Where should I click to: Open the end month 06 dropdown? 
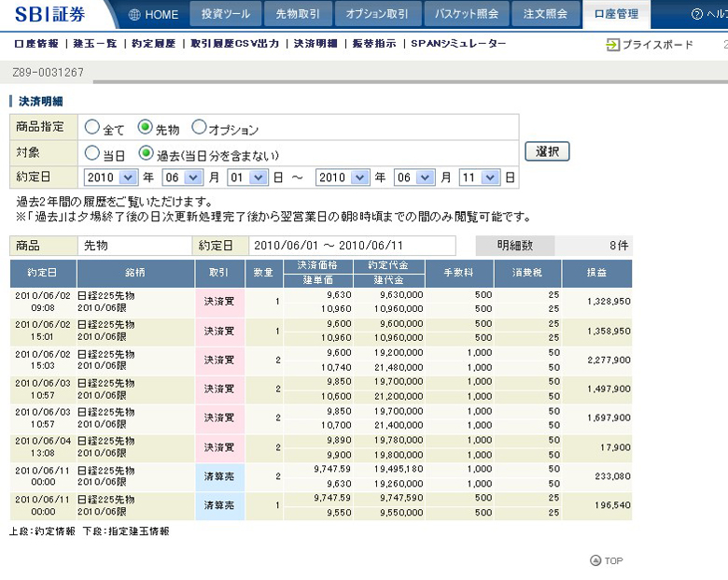pyautogui.click(x=413, y=177)
